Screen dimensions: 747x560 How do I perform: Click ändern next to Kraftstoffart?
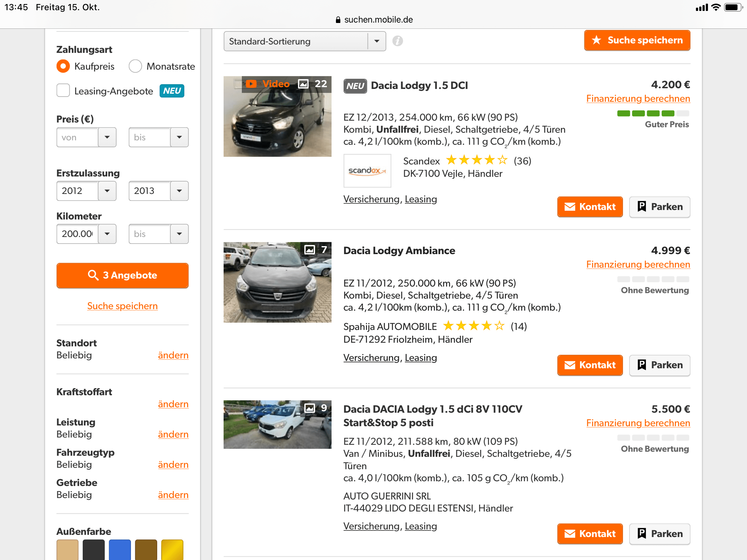tap(173, 404)
